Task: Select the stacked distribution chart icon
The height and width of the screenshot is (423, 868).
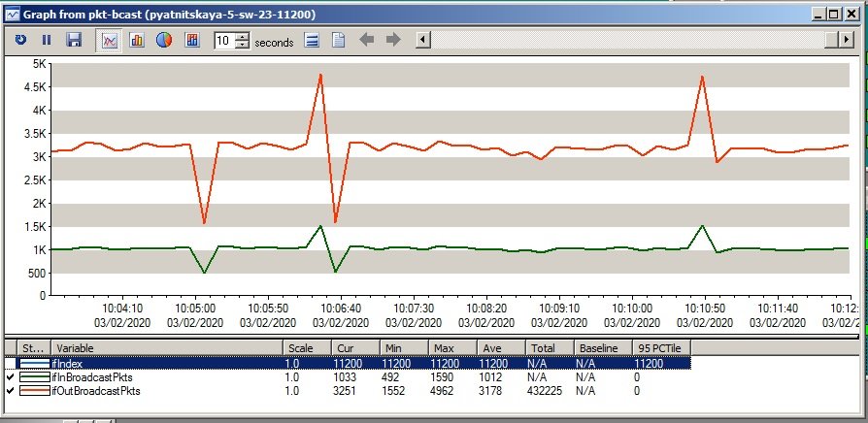Action: [192, 40]
